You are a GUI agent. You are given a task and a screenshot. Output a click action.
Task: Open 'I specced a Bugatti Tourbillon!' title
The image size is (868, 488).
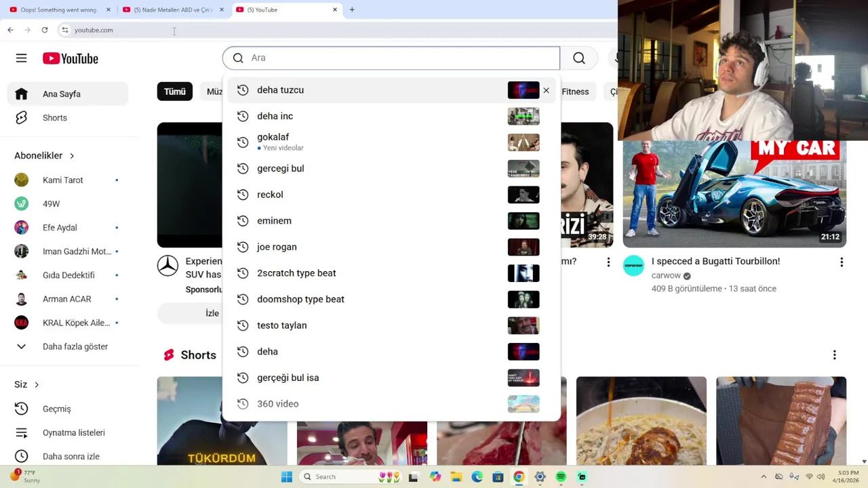point(715,262)
